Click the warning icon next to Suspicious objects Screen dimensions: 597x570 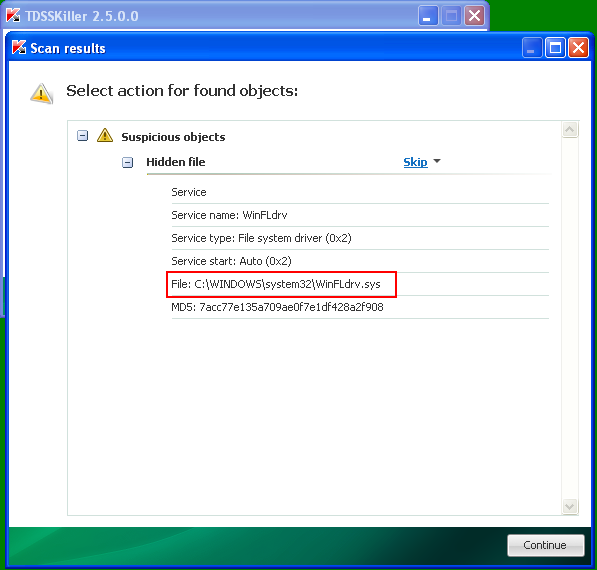coord(105,136)
